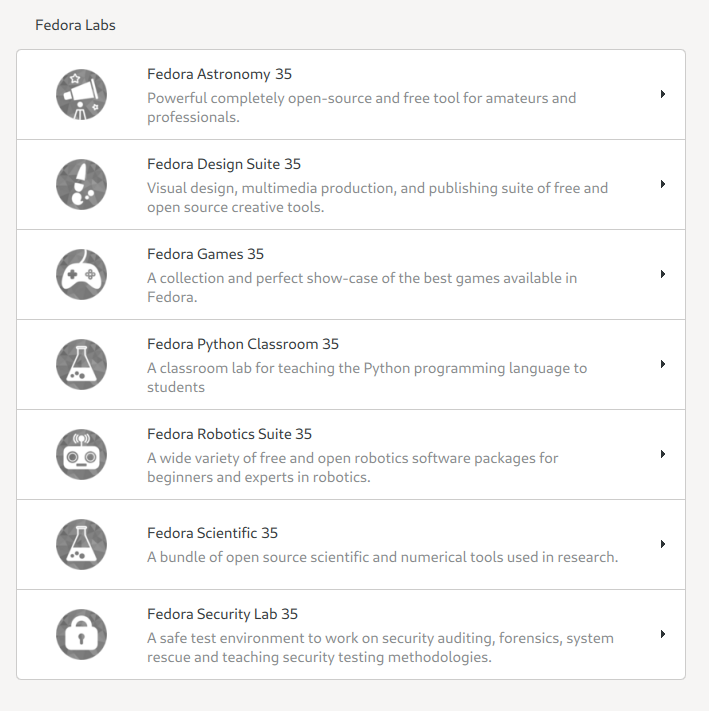Screen dimensions: 709x711
Task: Click the Python Classroom flask icon
Action: coord(81,364)
